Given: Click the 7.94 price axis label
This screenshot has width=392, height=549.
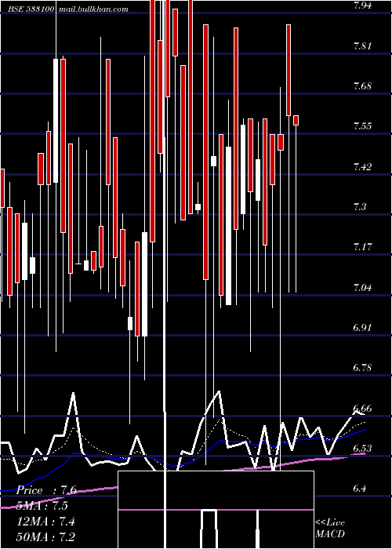Looking at the screenshot, I should point(362,5).
